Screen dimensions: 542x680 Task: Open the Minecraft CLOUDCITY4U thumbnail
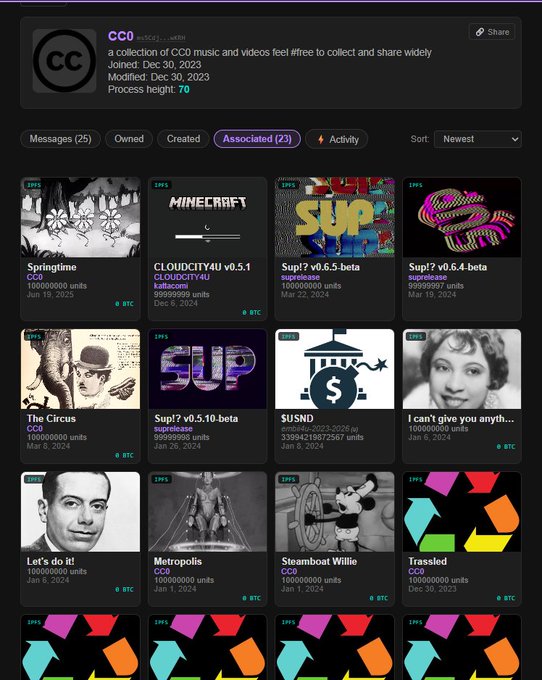click(x=208, y=217)
